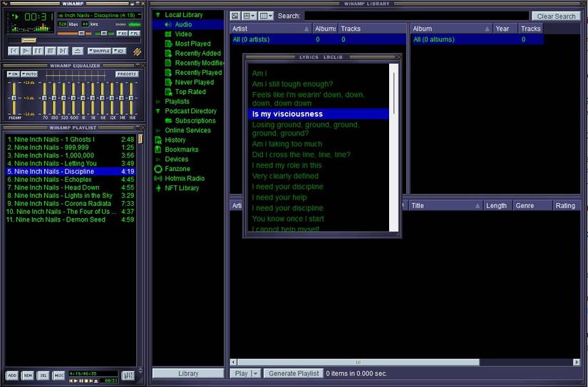Select playlist track Demon Seed
This screenshot has width=588, height=387.
click(71, 220)
